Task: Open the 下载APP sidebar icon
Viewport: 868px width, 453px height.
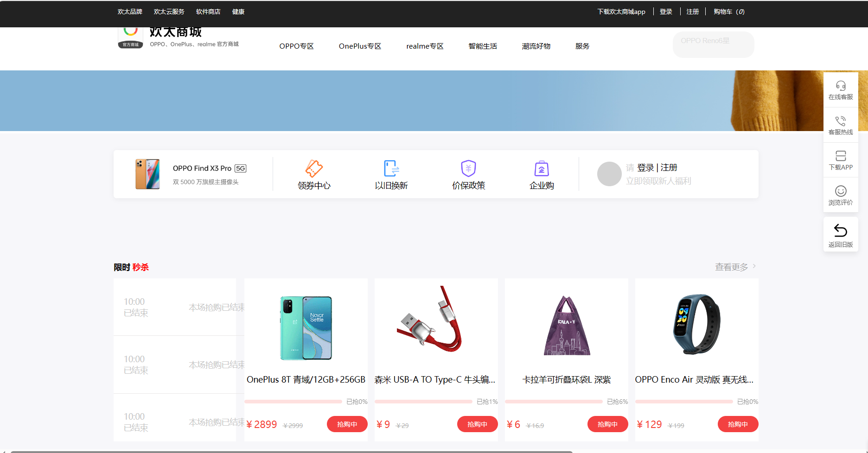Action: click(841, 156)
